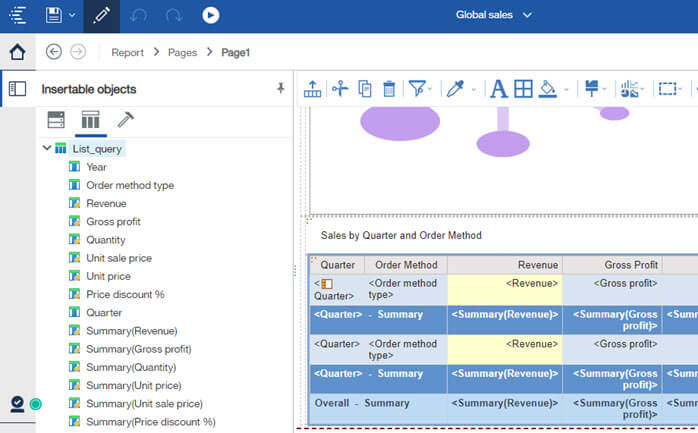698x433 pixels.
Task: Click the dashed selection rectangle icon
Action: coord(667,89)
